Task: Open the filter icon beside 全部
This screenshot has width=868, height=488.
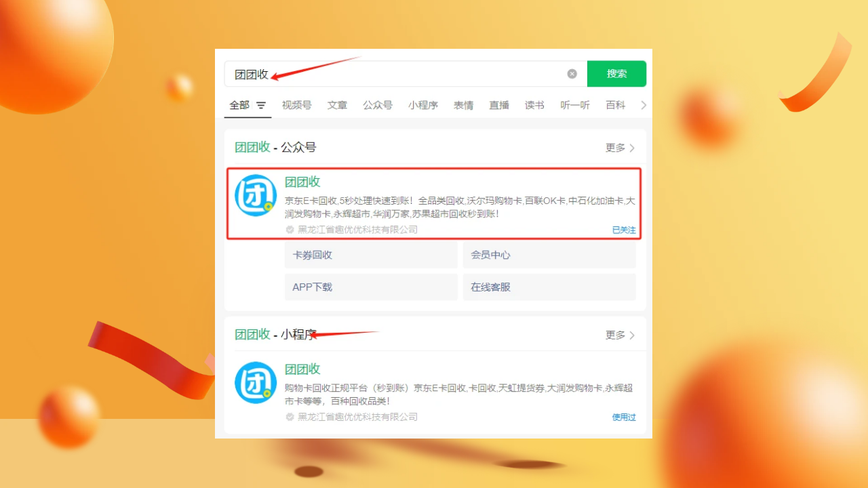Action: pyautogui.click(x=261, y=106)
